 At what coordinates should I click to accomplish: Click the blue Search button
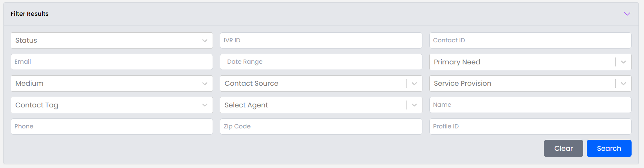click(x=609, y=148)
